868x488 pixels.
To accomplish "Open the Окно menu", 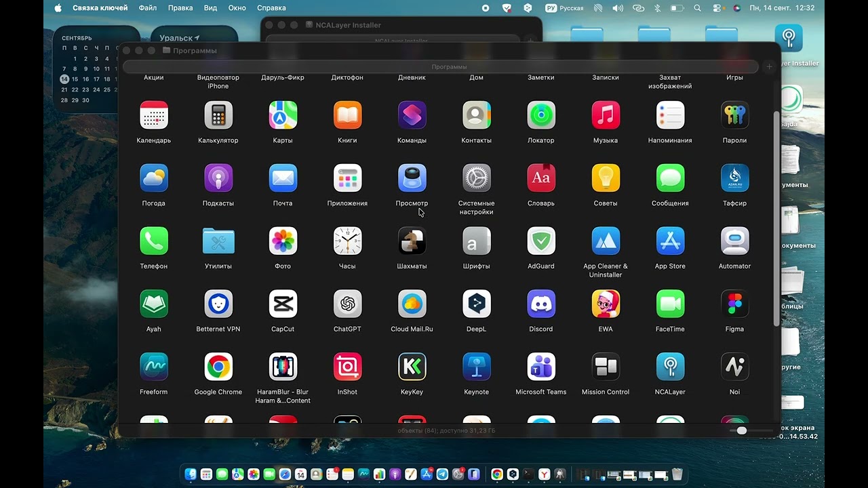I will coord(237,8).
